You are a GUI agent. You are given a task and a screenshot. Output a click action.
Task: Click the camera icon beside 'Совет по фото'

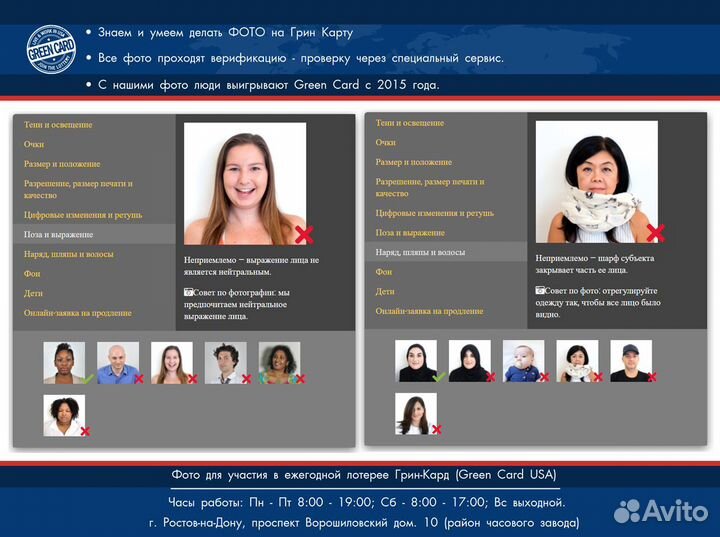(540, 290)
